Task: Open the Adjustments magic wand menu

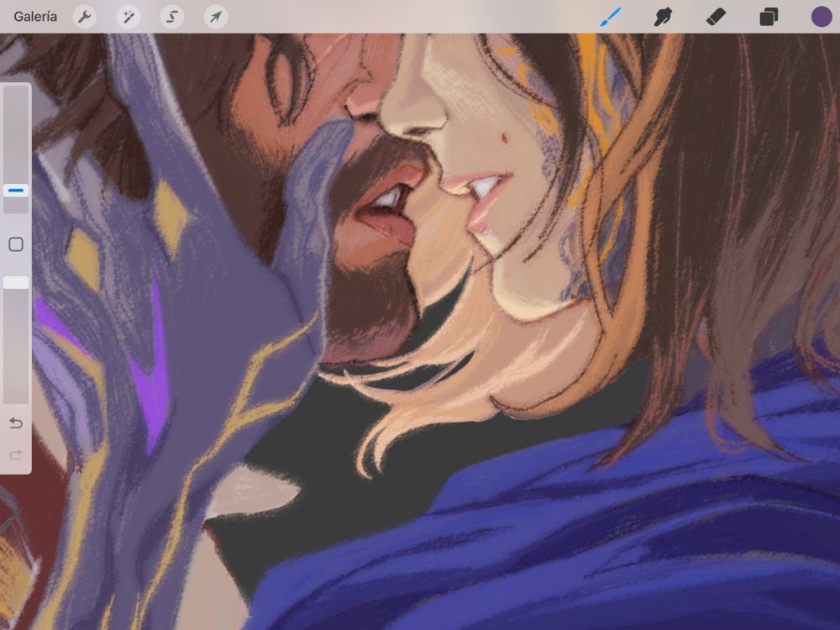Action: pos(129,17)
